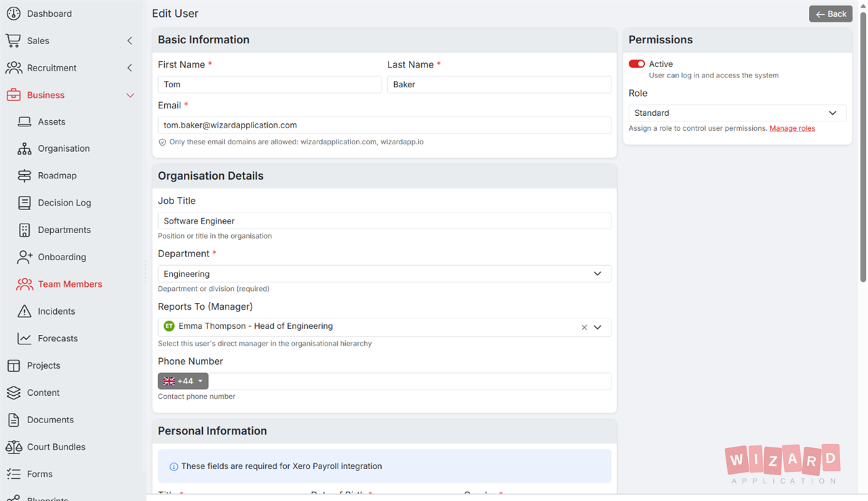Click the Departments building icon
This screenshot has height=501, width=868.
point(24,230)
